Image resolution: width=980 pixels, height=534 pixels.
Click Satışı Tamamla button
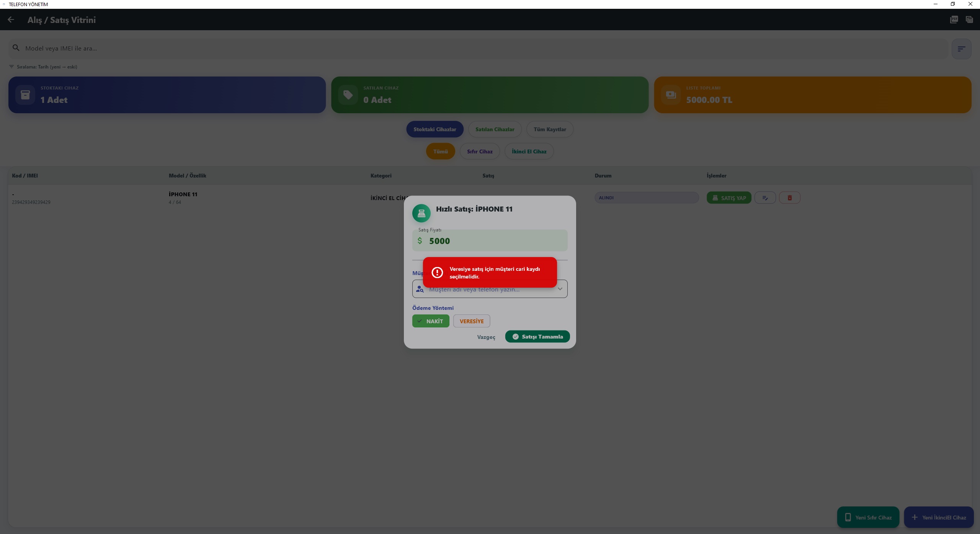(x=537, y=337)
